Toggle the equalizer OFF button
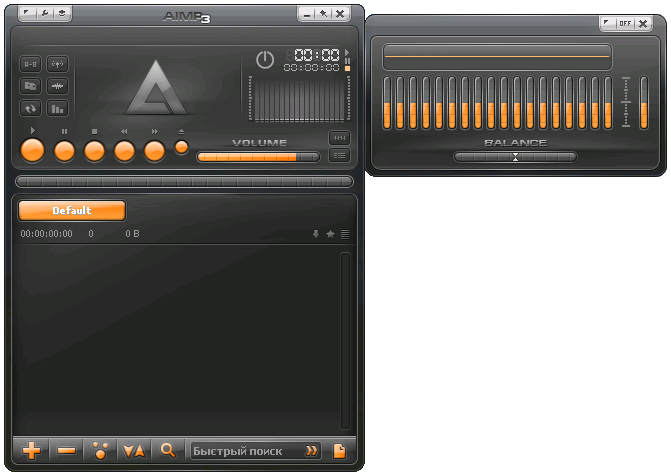The image size is (671, 476). (625, 24)
